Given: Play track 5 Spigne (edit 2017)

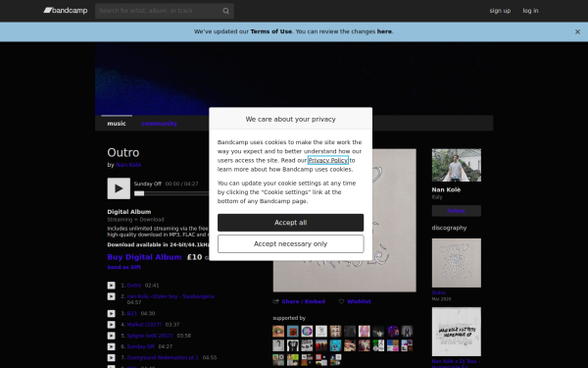Looking at the screenshot, I should (112, 336).
